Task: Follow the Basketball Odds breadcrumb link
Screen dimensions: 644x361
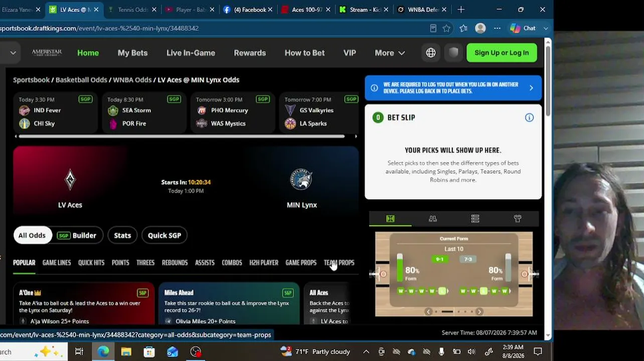Action: pos(81,80)
